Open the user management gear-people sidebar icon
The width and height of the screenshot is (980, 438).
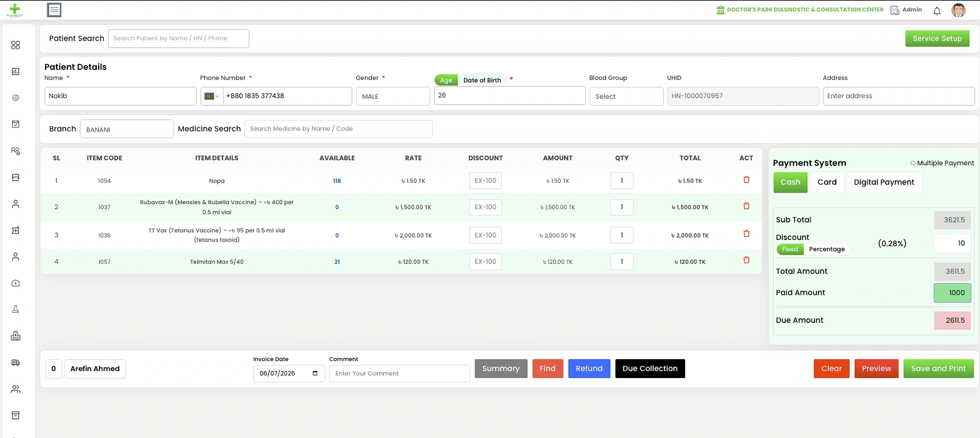[16, 151]
